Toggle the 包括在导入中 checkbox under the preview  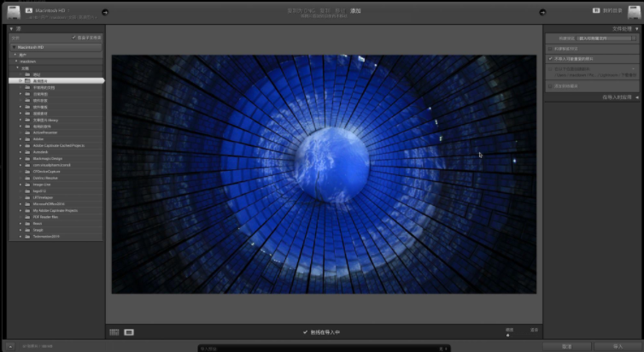click(305, 331)
